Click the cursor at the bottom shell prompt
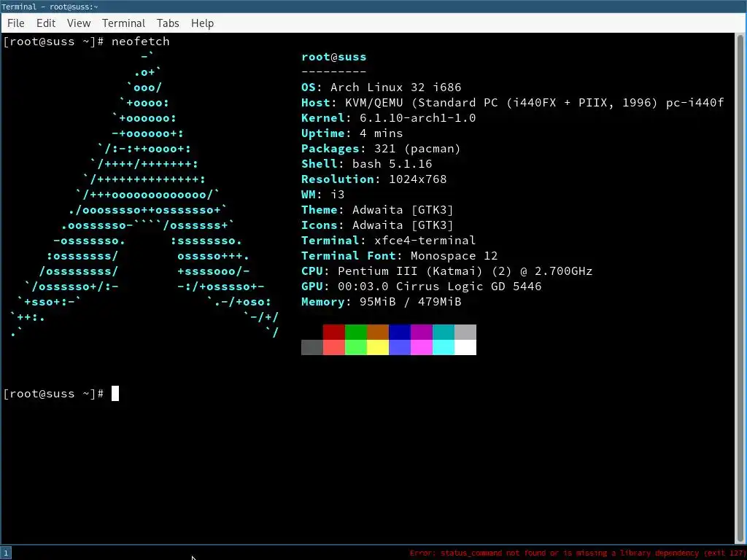 tap(115, 394)
